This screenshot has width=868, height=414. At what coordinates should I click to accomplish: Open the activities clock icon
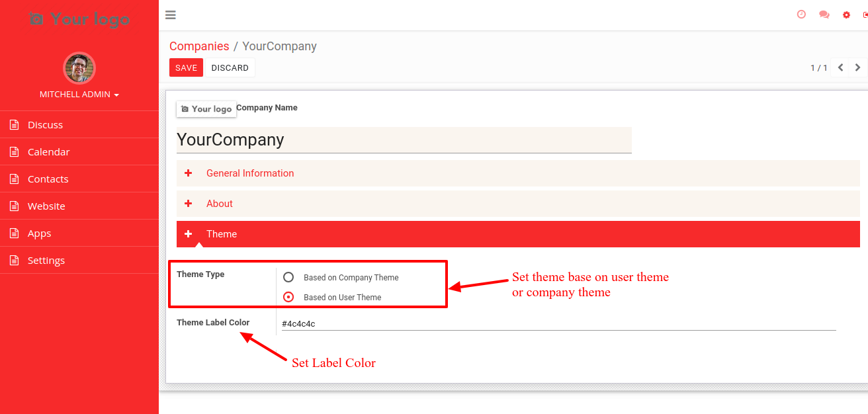point(801,15)
